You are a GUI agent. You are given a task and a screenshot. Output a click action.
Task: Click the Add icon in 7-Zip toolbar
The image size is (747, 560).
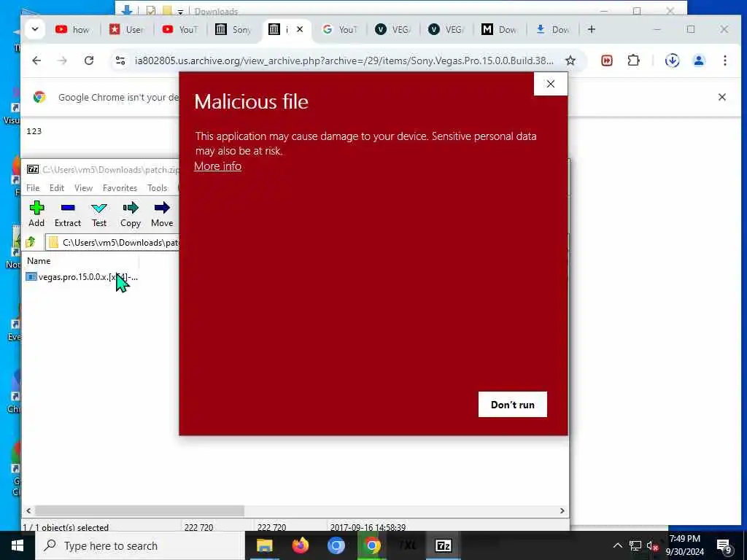[36, 214]
